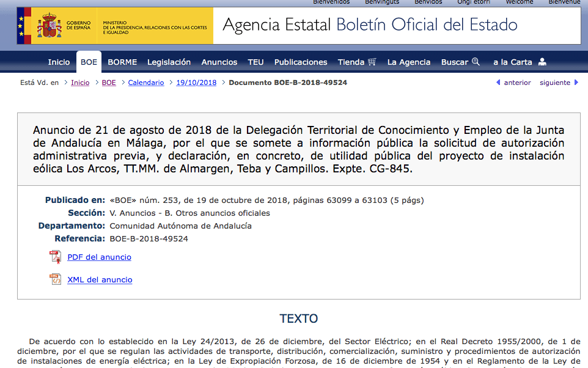Click the right arrow beside siguiente
This screenshot has width=588, height=368.
(x=576, y=82)
